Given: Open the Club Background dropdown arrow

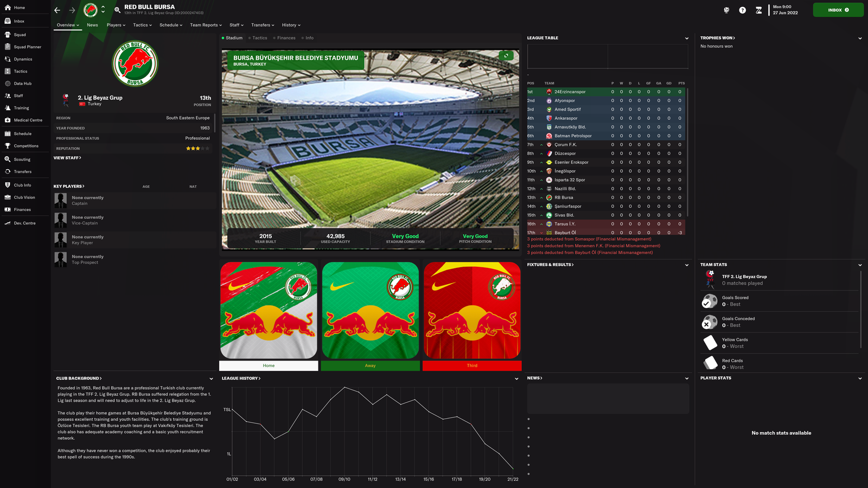Looking at the screenshot, I should point(211,378).
